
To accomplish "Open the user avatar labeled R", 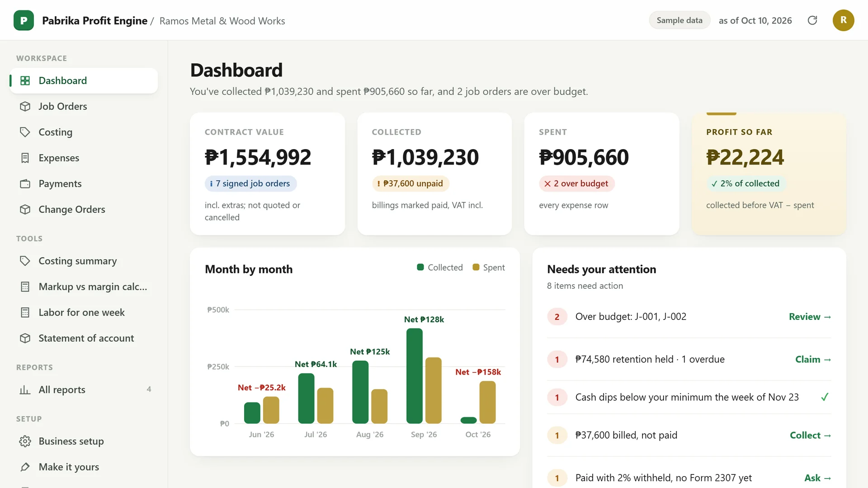I will point(843,20).
